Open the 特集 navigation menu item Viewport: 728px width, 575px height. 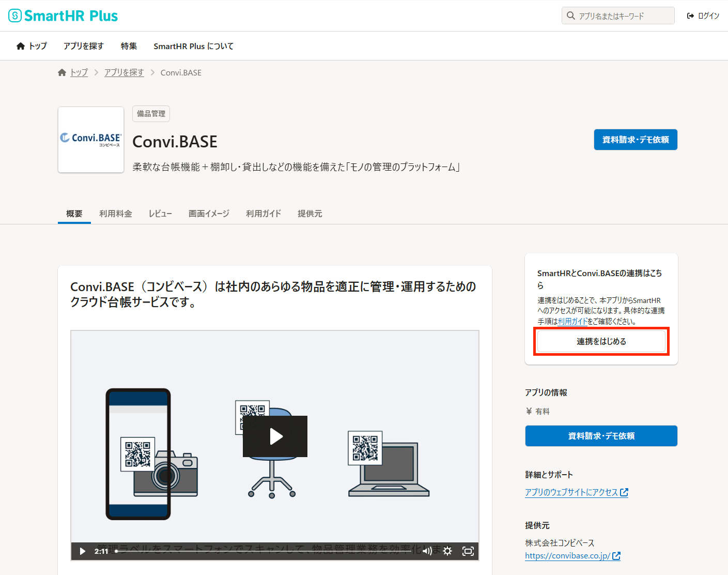pyautogui.click(x=129, y=46)
